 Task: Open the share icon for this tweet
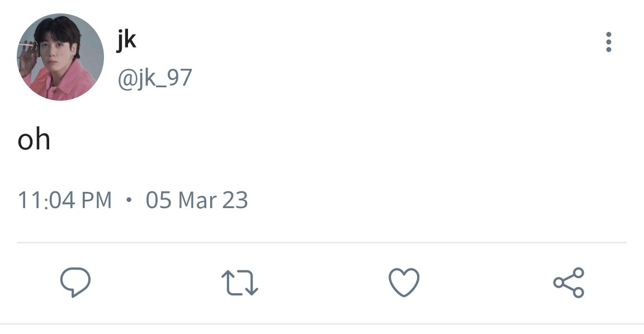pyautogui.click(x=569, y=282)
